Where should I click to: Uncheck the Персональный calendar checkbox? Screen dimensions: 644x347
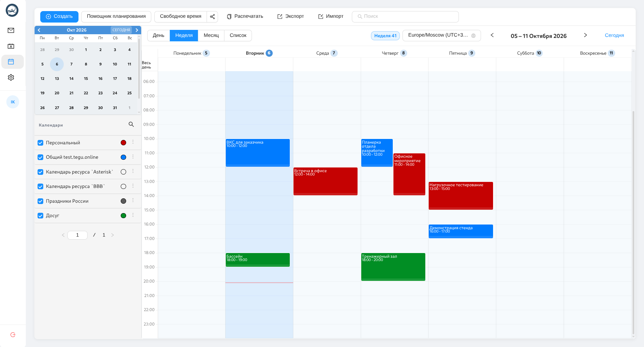click(41, 143)
